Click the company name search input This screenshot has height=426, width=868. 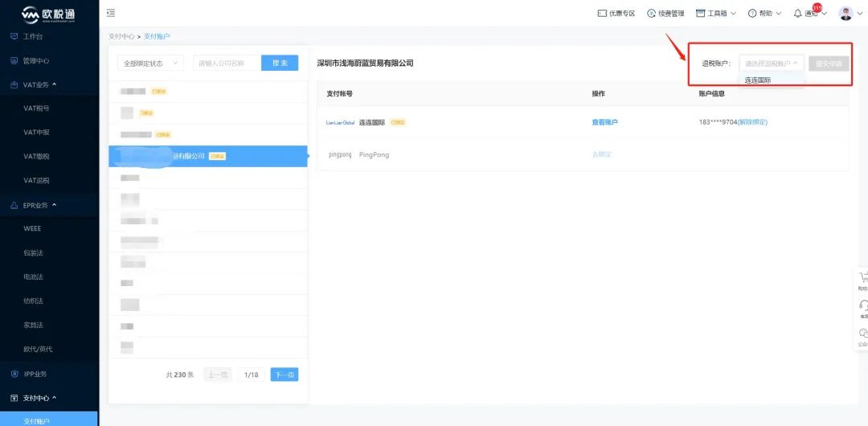(x=227, y=63)
